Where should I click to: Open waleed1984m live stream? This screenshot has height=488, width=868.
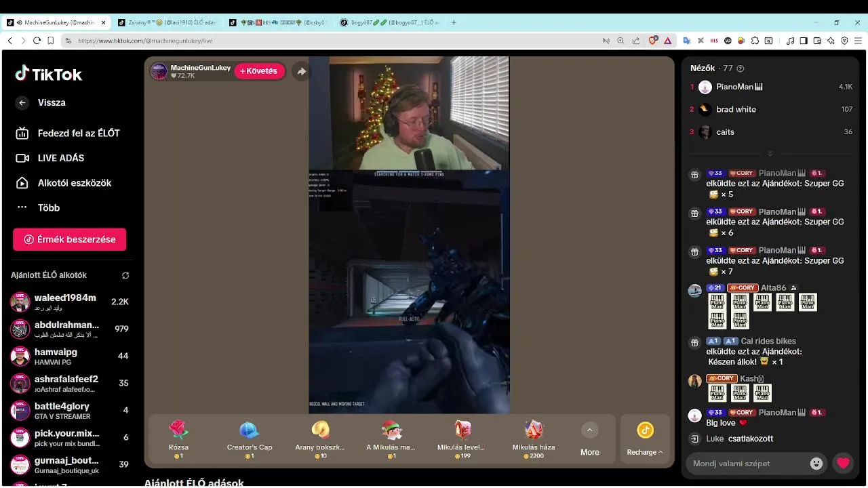[69, 302]
